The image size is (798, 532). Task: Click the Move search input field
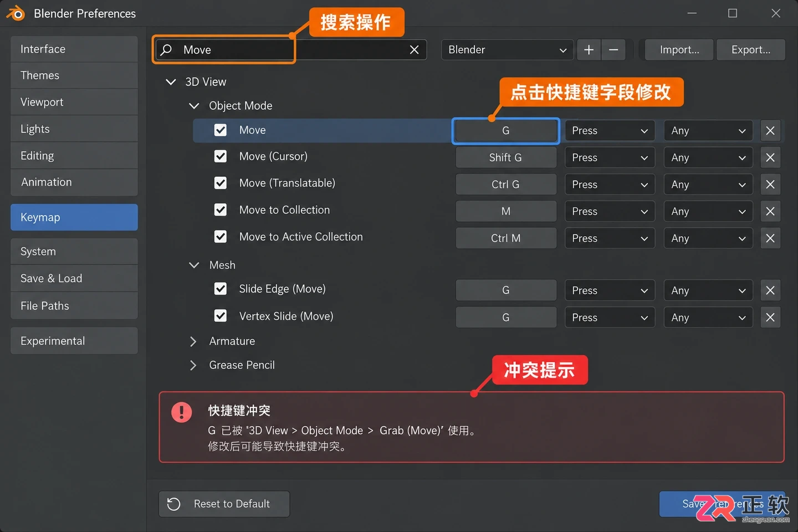click(x=290, y=50)
